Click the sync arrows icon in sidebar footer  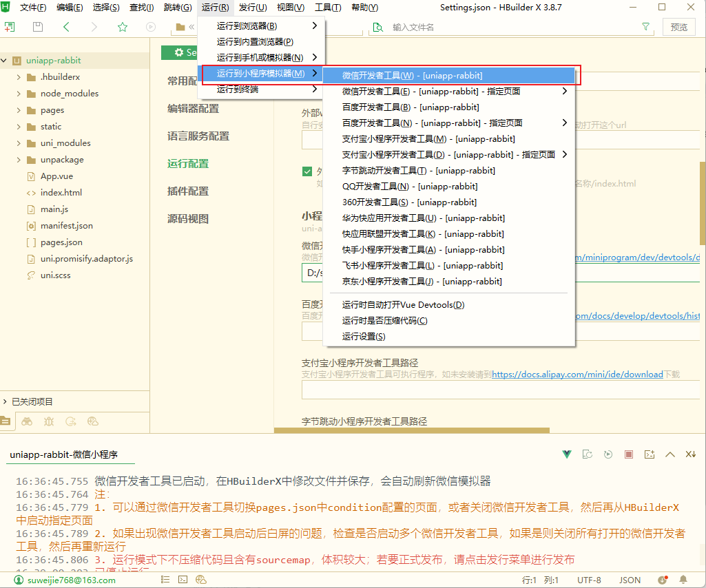coord(71,421)
